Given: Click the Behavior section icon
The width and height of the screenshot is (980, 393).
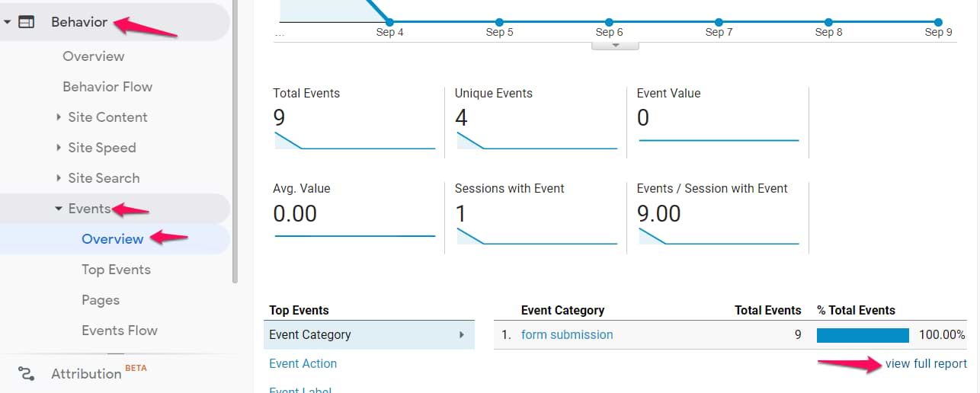Looking at the screenshot, I should point(27,22).
